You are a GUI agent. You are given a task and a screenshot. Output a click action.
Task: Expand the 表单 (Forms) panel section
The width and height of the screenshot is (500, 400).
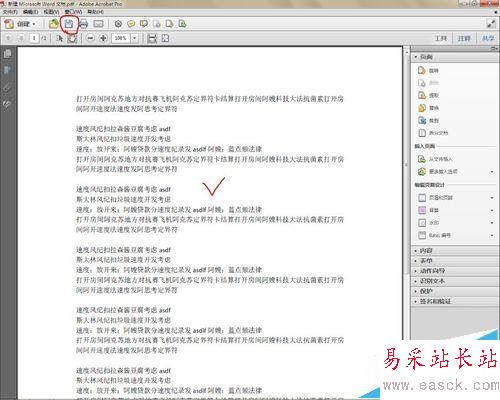[455, 261]
